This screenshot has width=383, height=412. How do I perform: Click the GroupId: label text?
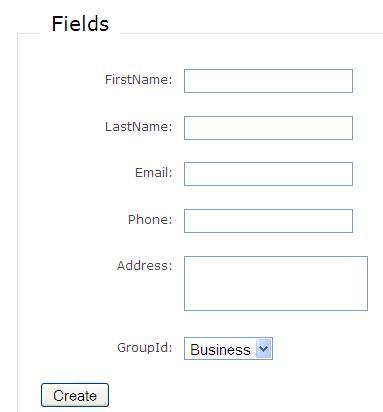click(144, 348)
